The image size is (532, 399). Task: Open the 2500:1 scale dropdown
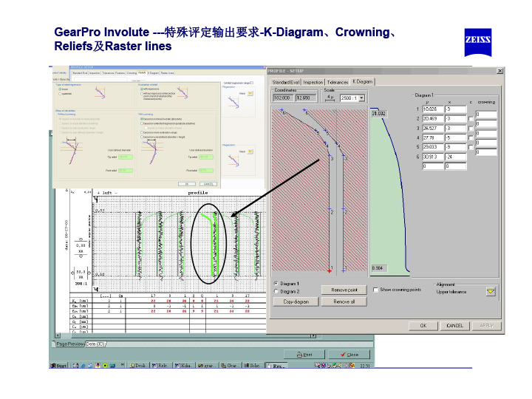361,98
